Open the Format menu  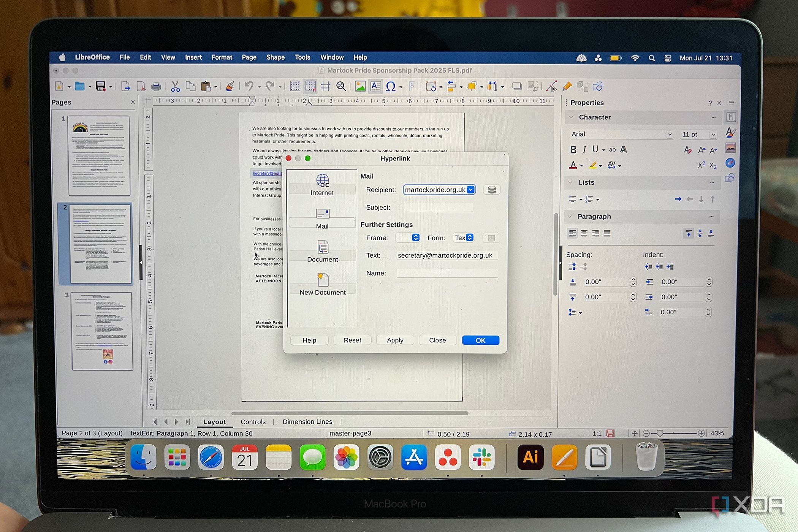click(222, 57)
